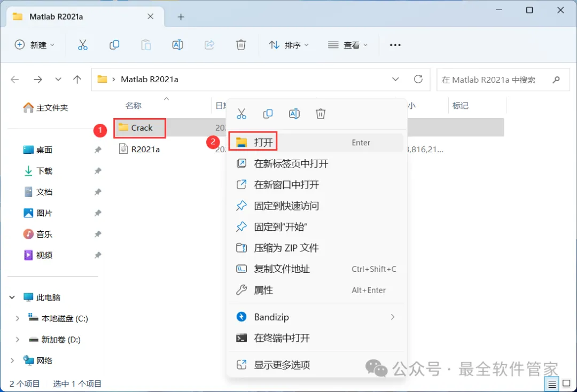Open the recent locations dropdown arrow
This screenshot has height=392, width=577.
[58, 80]
